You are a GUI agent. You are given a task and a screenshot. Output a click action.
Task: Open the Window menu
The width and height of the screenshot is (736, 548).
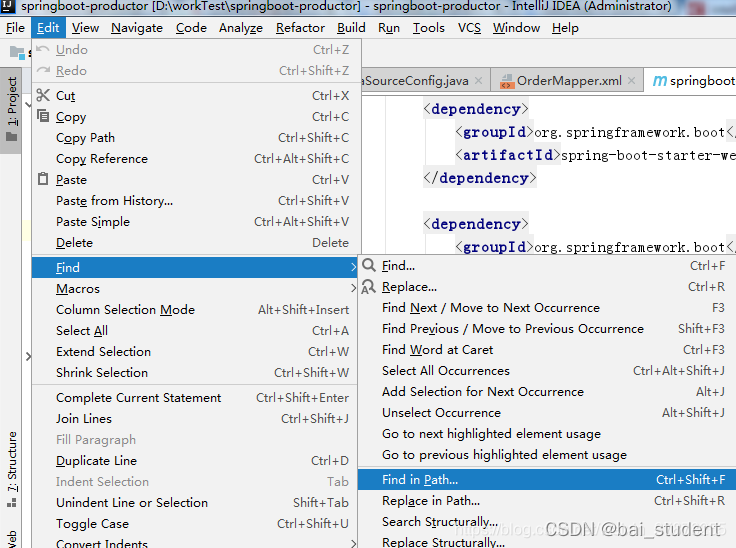516,28
